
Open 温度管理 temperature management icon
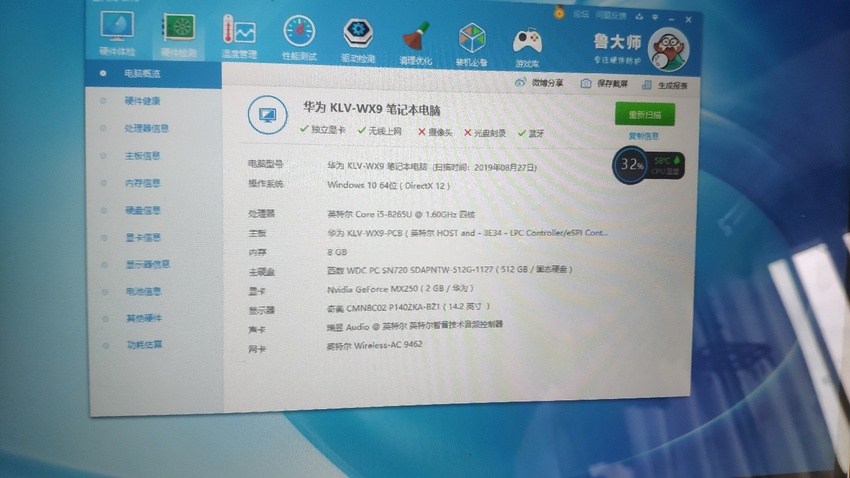(239, 37)
